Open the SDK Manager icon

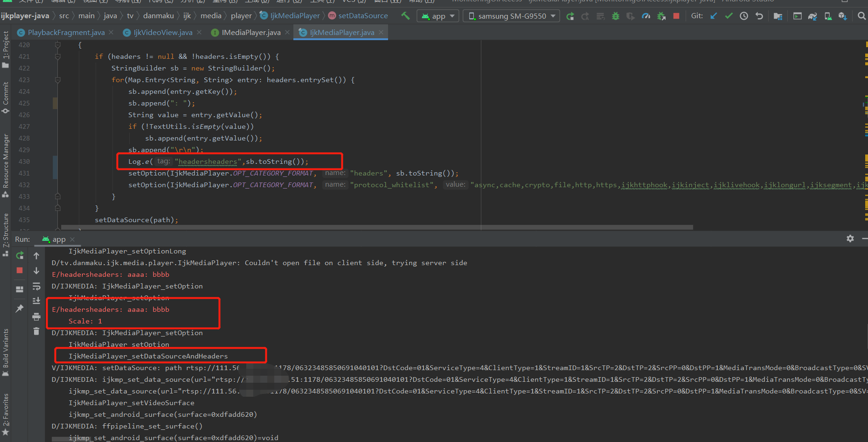click(842, 16)
